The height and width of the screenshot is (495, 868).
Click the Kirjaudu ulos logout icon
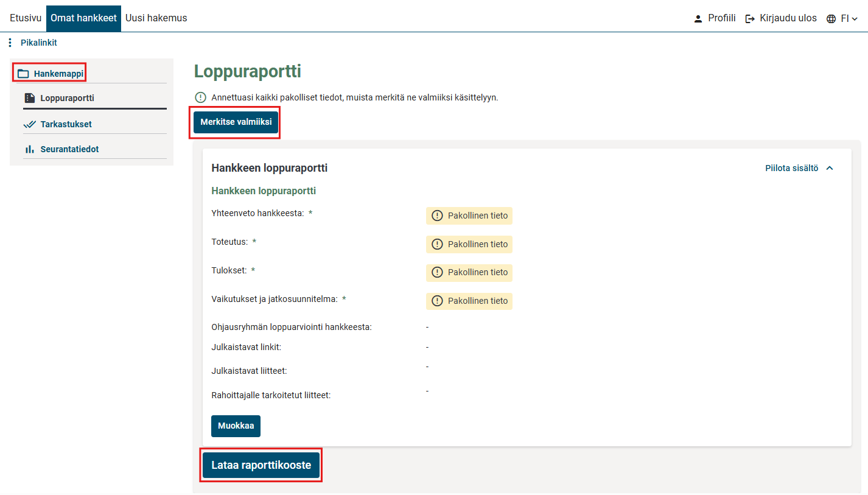coord(750,19)
